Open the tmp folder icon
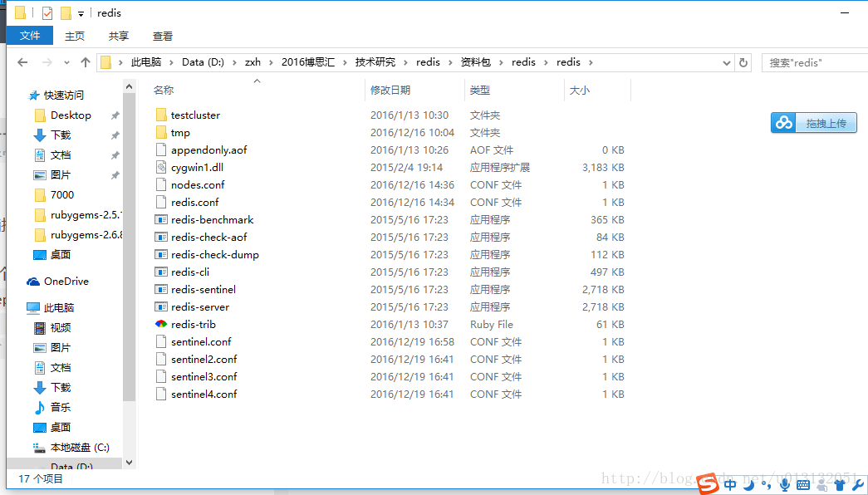Viewport: 868px width, 495px height. click(x=161, y=132)
